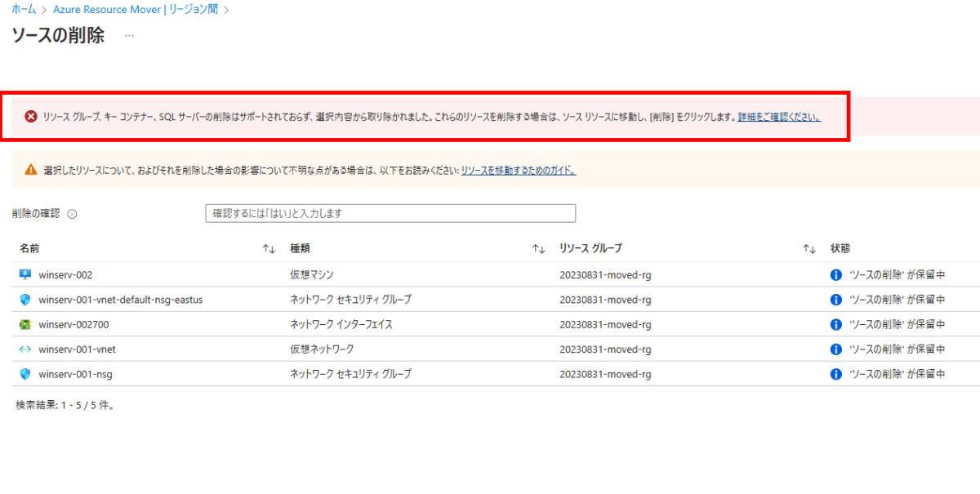The width and height of the screenshot is (980, 494).
Task: Click 'ソースの削除' が保留中 status for winserv-001-nsg
Action: click(x=898, y=374)
